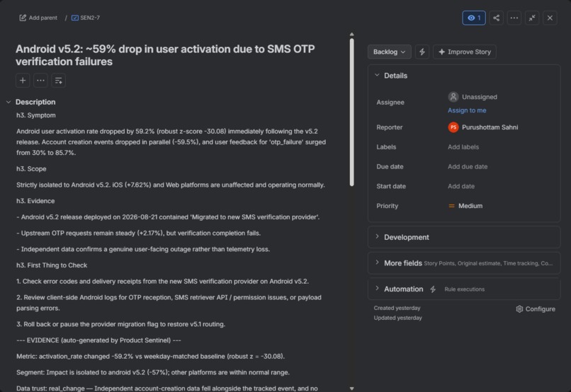
Task: Click the 'Roll back or pause the provider' line
Action: pos(120,324)
